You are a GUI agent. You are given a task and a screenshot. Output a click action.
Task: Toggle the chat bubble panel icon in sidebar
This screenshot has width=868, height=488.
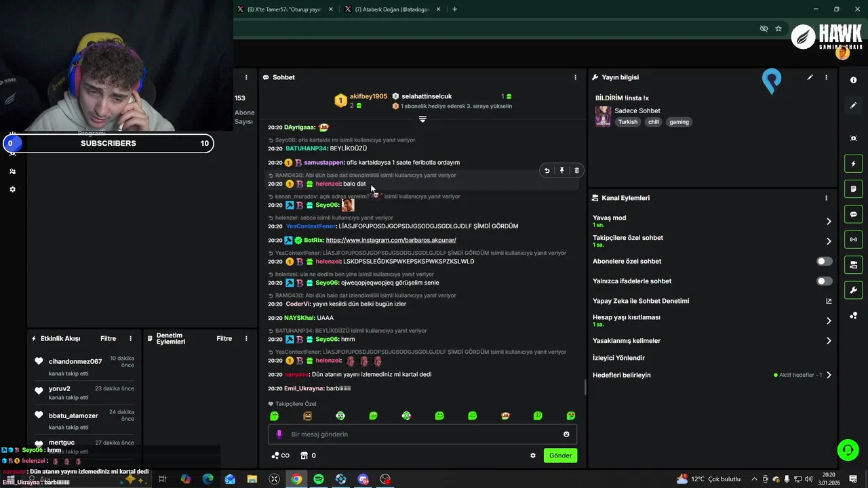853,214
